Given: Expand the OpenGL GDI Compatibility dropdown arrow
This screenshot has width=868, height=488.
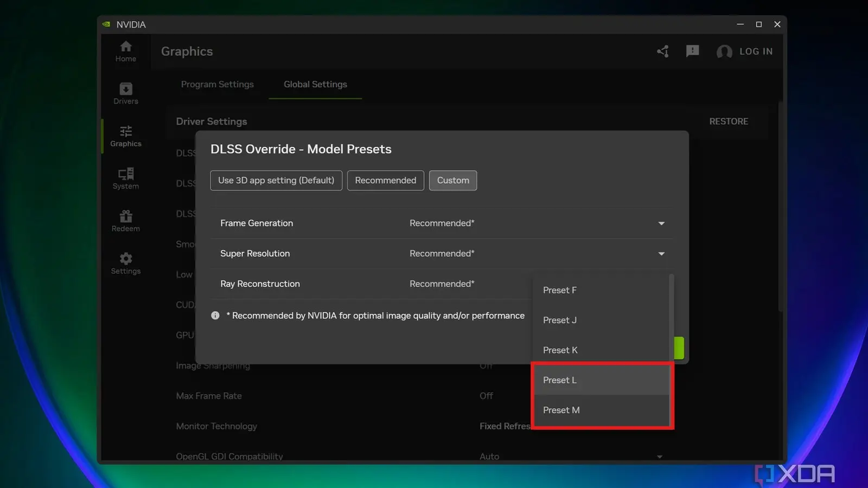Looking at the screenshot, I should (x=660, y=457).
